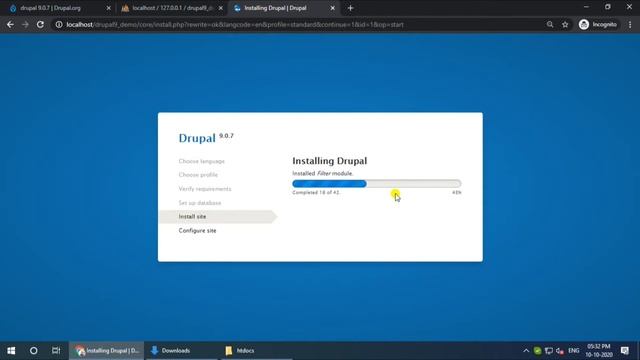Open the htdocs folder taskbar item
This screenshot has width=640, height=360.
tap(256, 351)
